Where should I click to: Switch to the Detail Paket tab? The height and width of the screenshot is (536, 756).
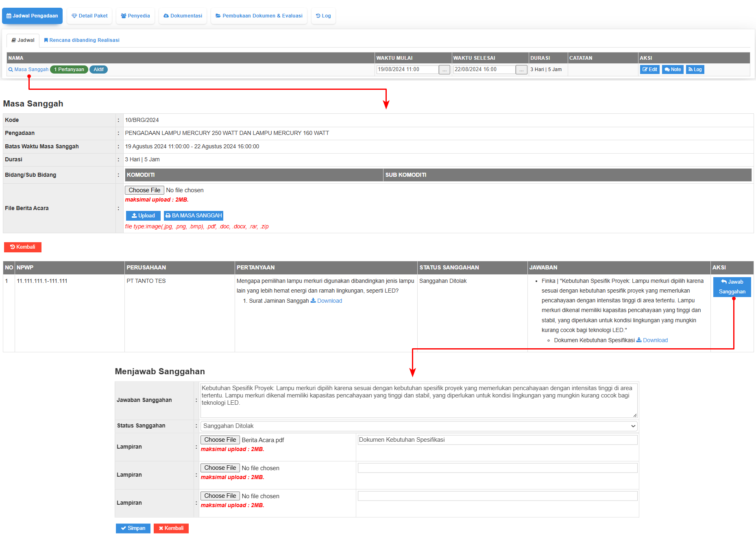pyautogui.click(x=89, y=16)
